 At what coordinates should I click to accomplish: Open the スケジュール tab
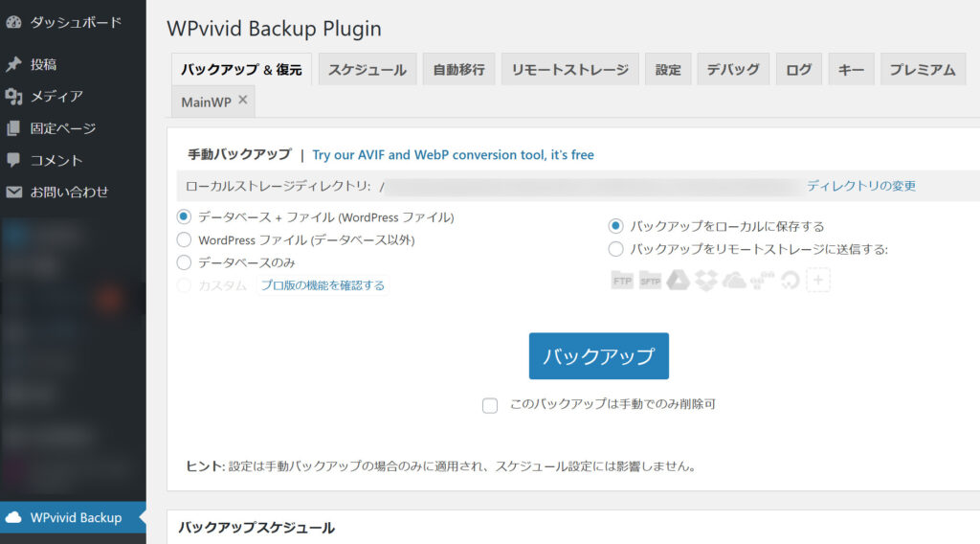tap(367, 70)
